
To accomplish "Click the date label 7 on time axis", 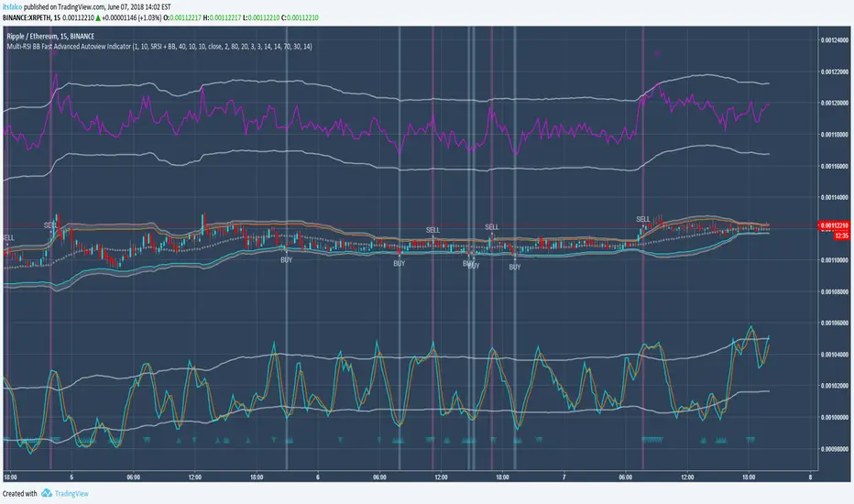I will pyautogui.click(x=564, y=477).
